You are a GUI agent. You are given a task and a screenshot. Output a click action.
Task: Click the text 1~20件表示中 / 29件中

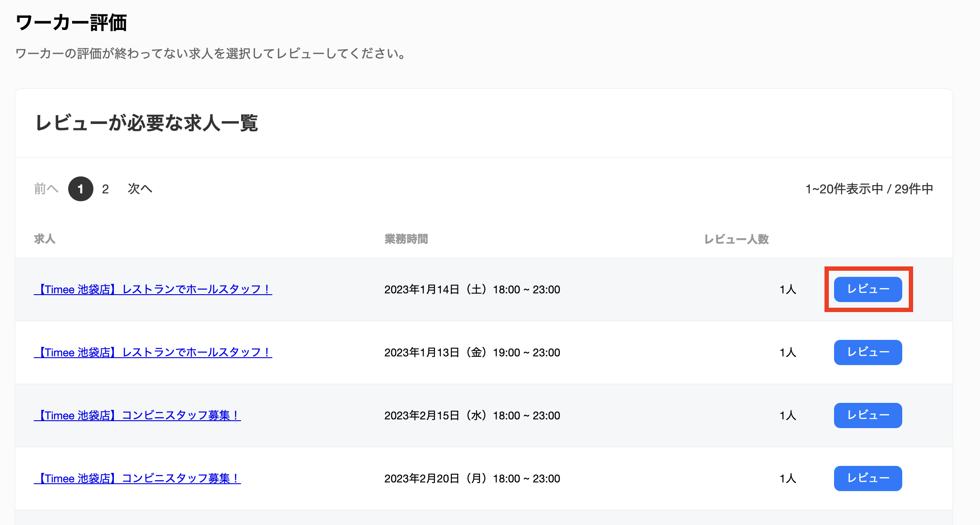(869, 189)
